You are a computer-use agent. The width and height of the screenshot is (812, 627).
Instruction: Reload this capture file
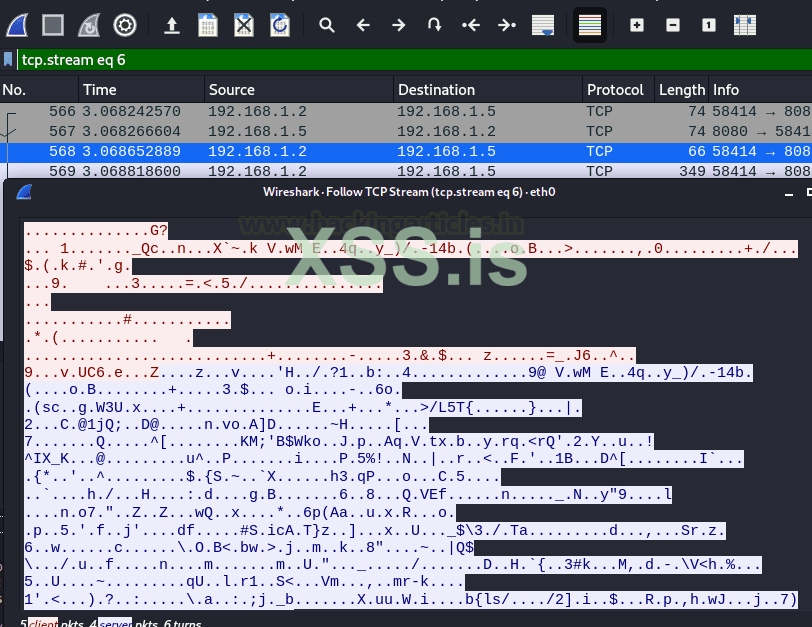click(x=280, y=25)
